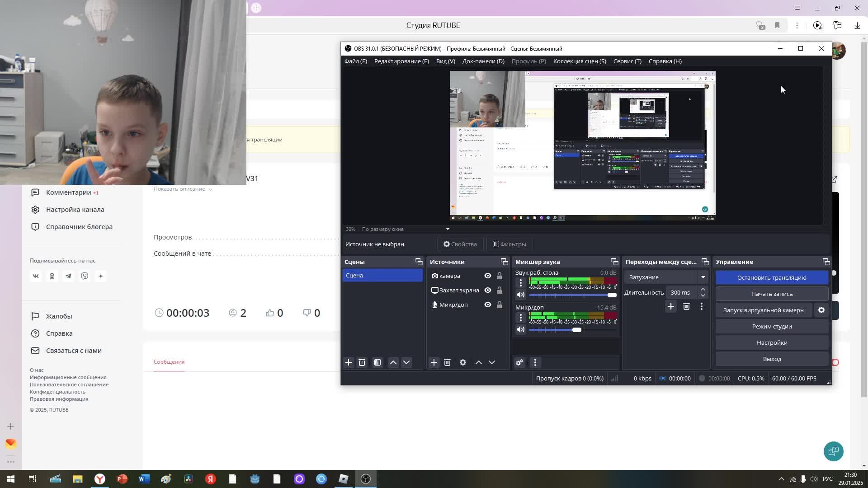Screen dimensions: 868x488
Task: Lock the камера source
Action: [x=500, y=276]
